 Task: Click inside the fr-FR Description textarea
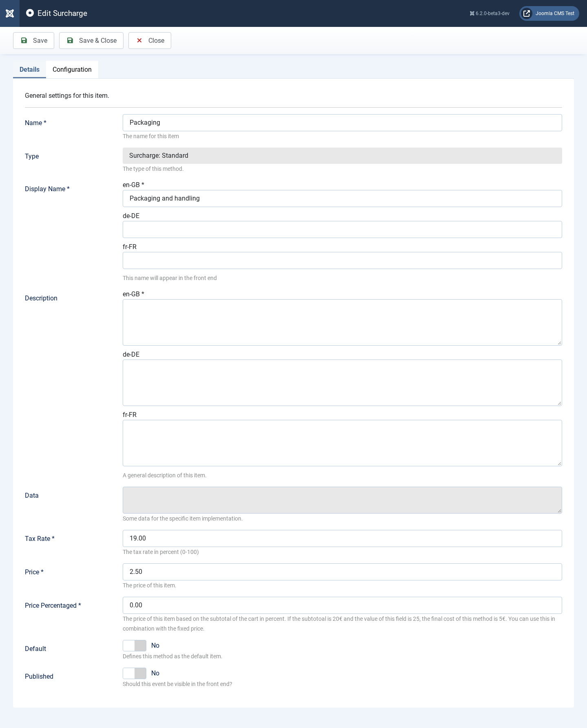pos(342,443)
